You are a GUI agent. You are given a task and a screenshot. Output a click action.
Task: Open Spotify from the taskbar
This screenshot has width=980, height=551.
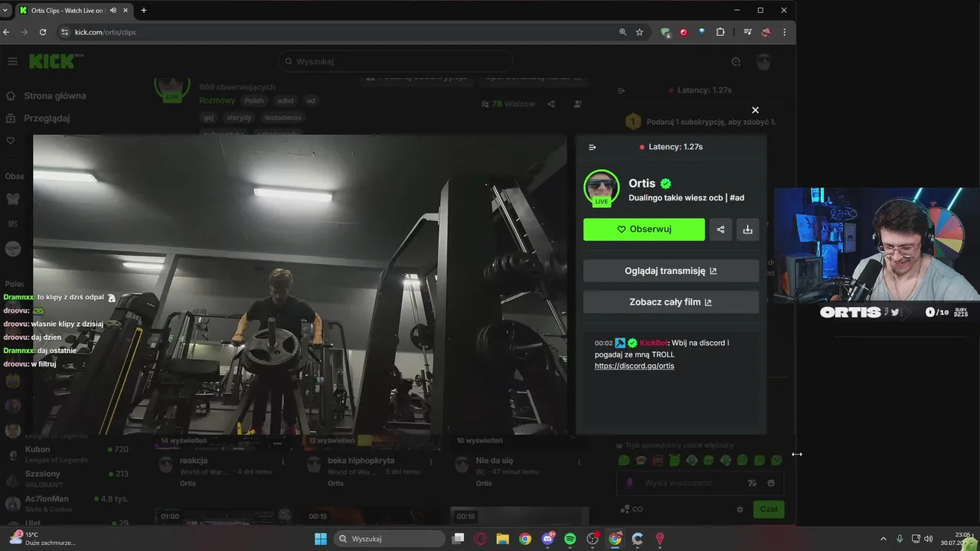(570, 539)
